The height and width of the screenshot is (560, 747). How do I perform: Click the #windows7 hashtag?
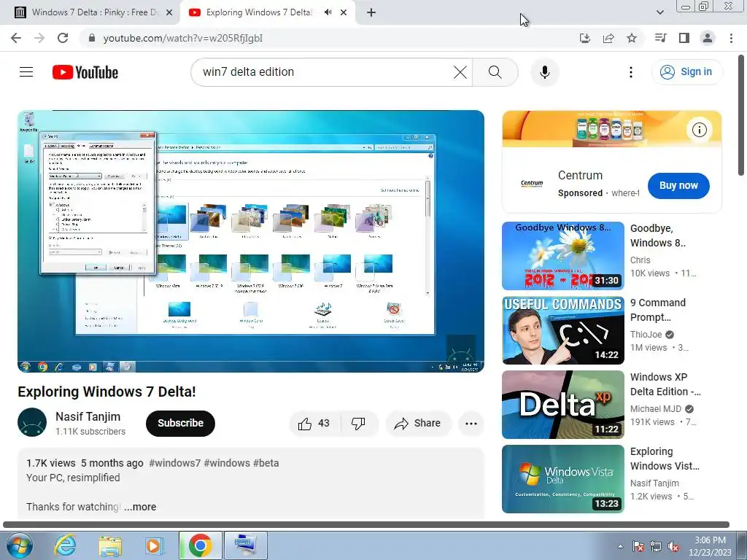point(175,463)
